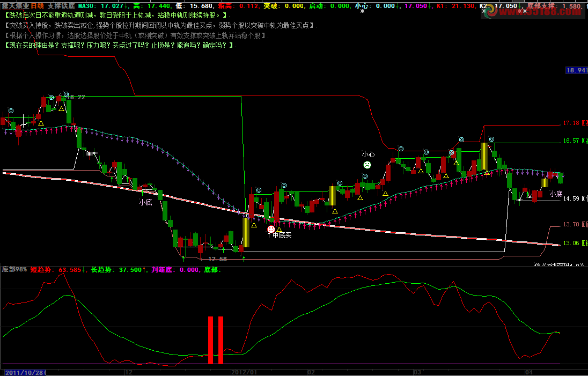588x376 pixels.
Task: Click the 小底 label on the left downtrend
Action: [x=145, y=202]
